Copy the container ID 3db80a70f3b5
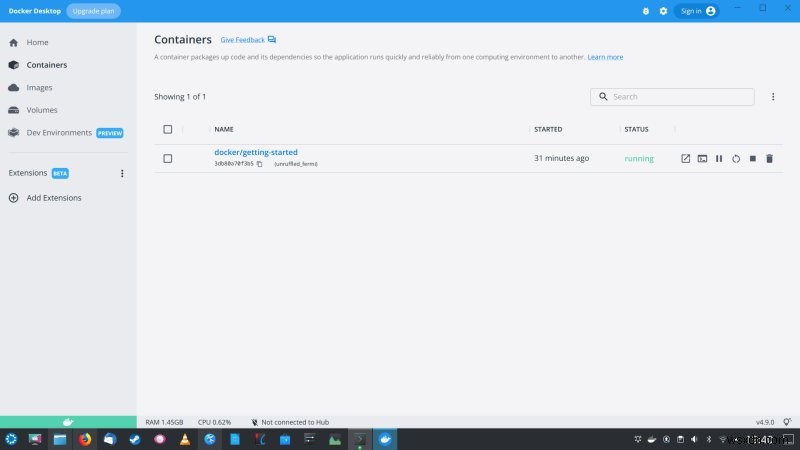Screen dimensions: 800x450 pyautogui.click(x=260, y=164)
